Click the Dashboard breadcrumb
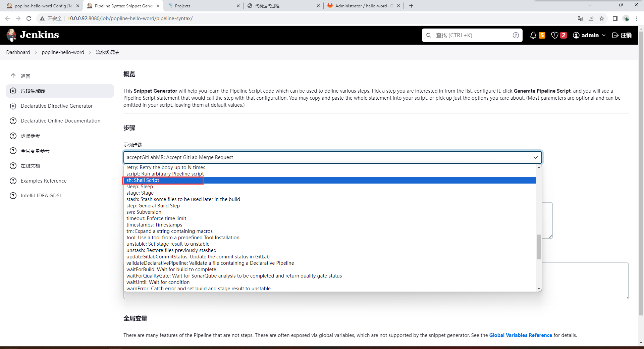The width and height of the screenshot is (644, 349). point(18,52)
